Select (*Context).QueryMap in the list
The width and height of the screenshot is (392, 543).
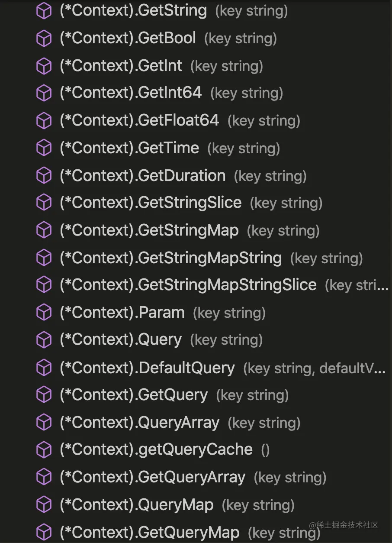coord(137,505)
